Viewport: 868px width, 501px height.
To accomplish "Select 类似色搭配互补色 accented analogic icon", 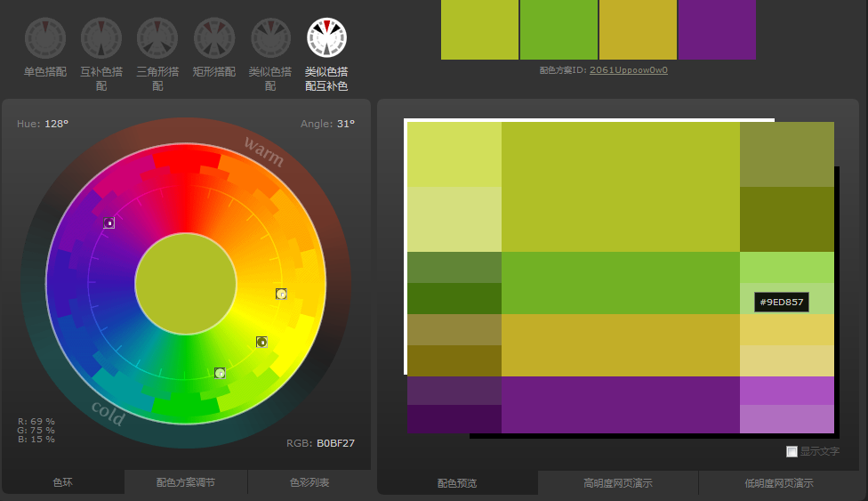I will point(326,36).
